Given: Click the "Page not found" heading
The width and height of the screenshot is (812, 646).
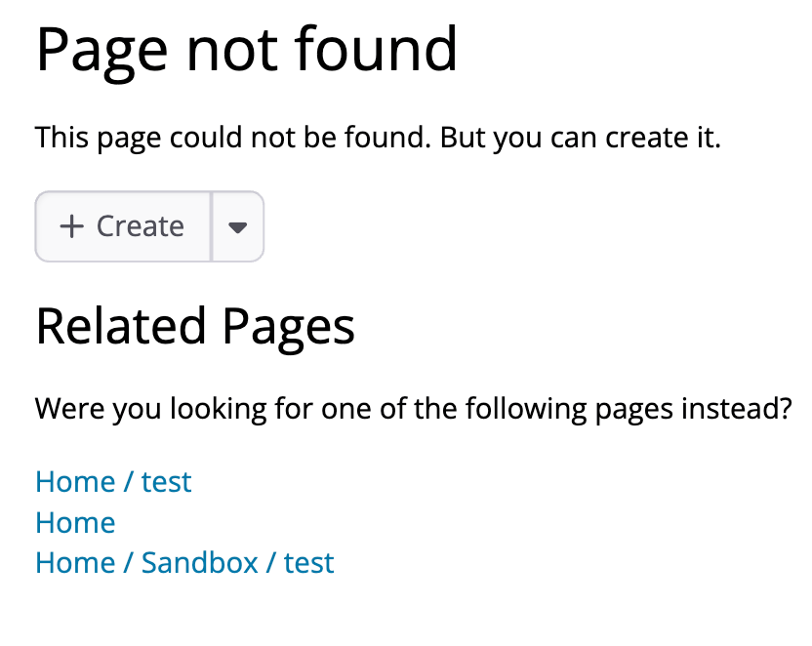Looking at the screenshot, I should (x=246, y=49).
